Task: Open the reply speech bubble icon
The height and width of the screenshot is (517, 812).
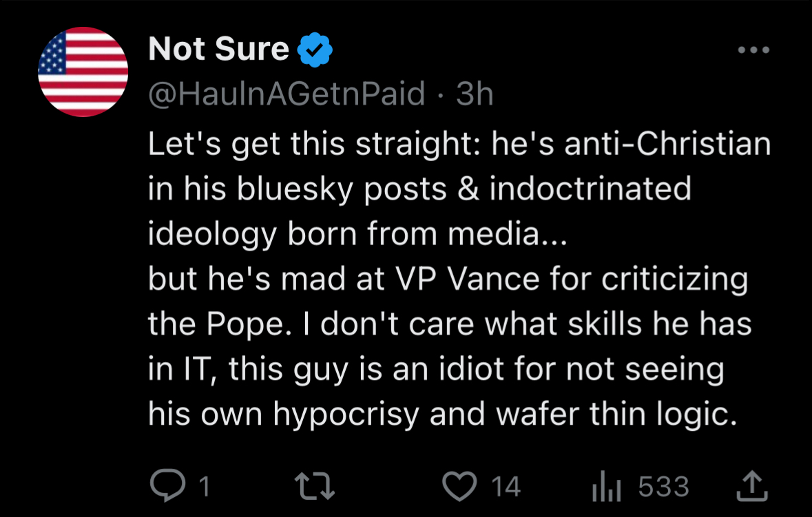Action: pyautogui.click(x=165, y=487)
